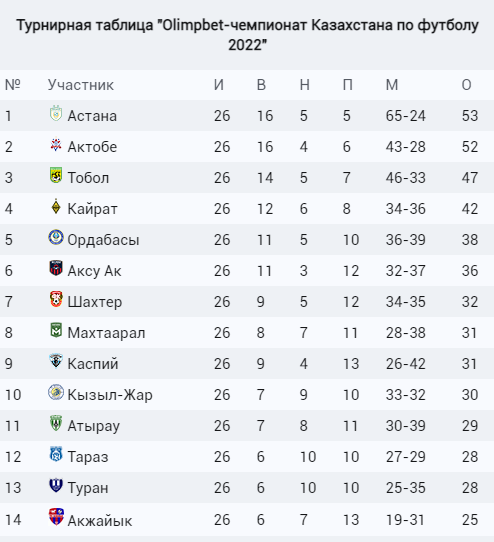
Task: Open the Кайрат team name link
Action: click(x=92, y=209)
